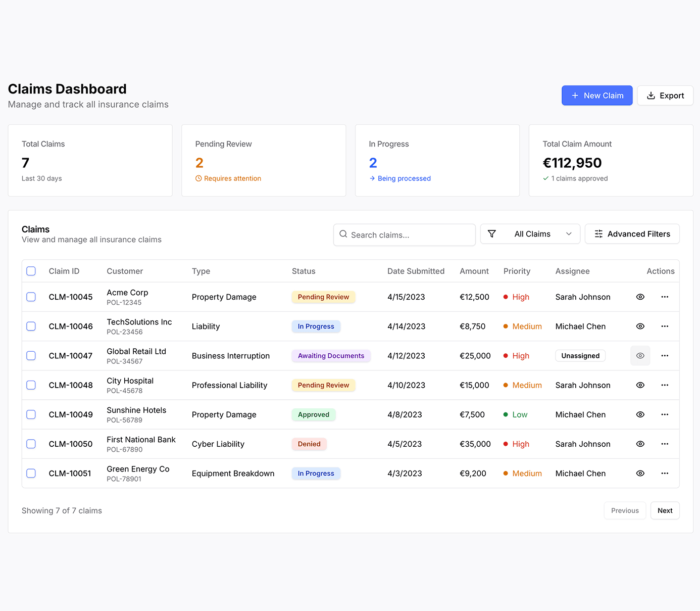The image size is (700, 611).
Task: Click the Denied status badge
Action: pos(309,444)
